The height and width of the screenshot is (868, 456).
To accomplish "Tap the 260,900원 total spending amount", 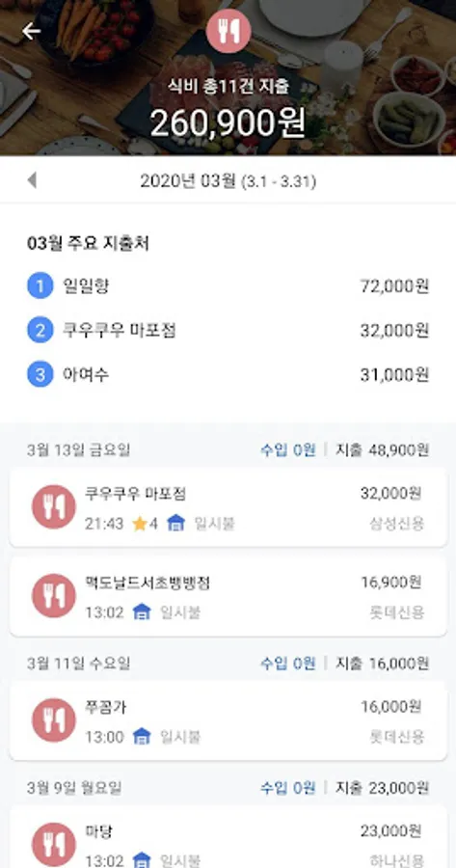I will pos(228,122).
